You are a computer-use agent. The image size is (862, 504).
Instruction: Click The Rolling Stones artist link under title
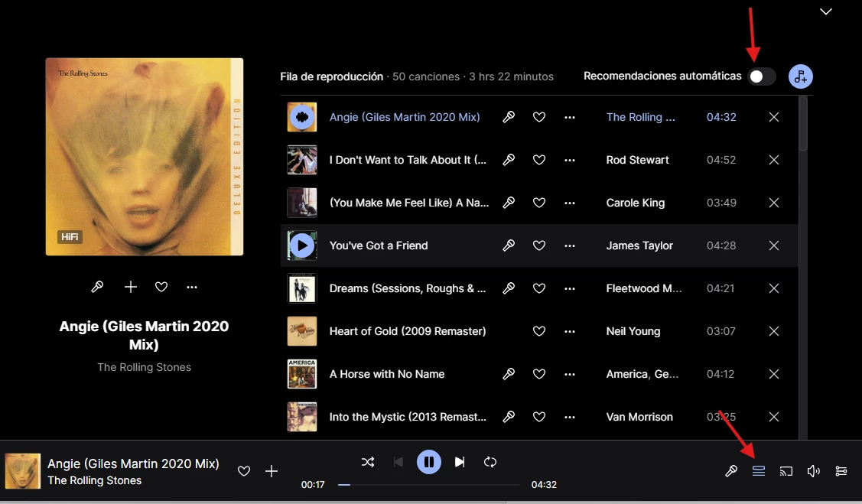[144, 367]
